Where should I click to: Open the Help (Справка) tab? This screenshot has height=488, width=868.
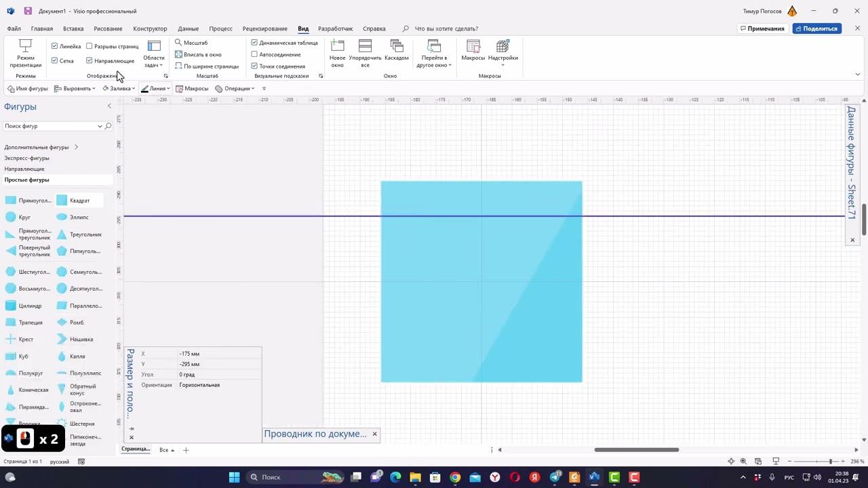click(x=374, y=28)
